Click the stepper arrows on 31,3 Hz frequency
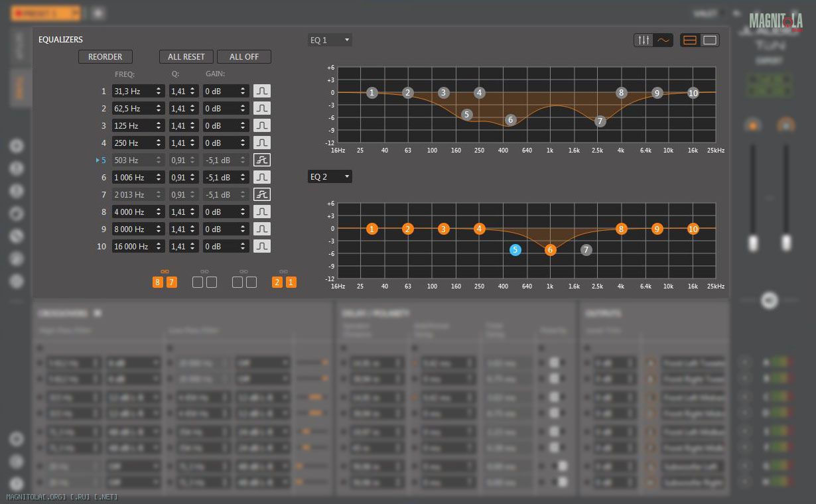816x504 pixels. (159, 91)
